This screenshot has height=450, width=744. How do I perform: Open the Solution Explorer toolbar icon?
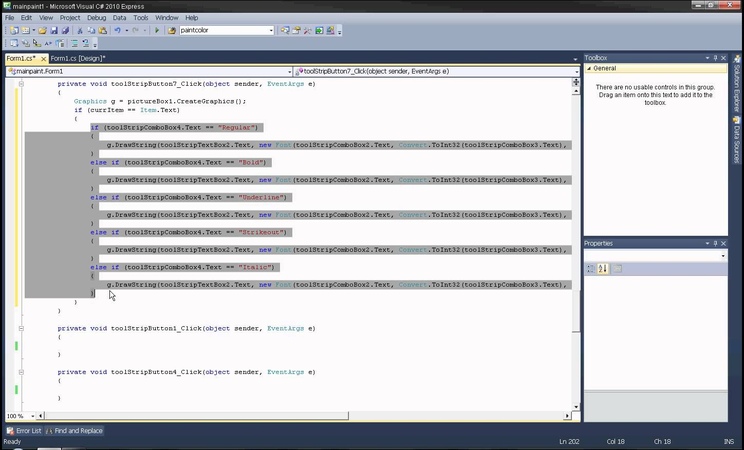coord(285,30)
